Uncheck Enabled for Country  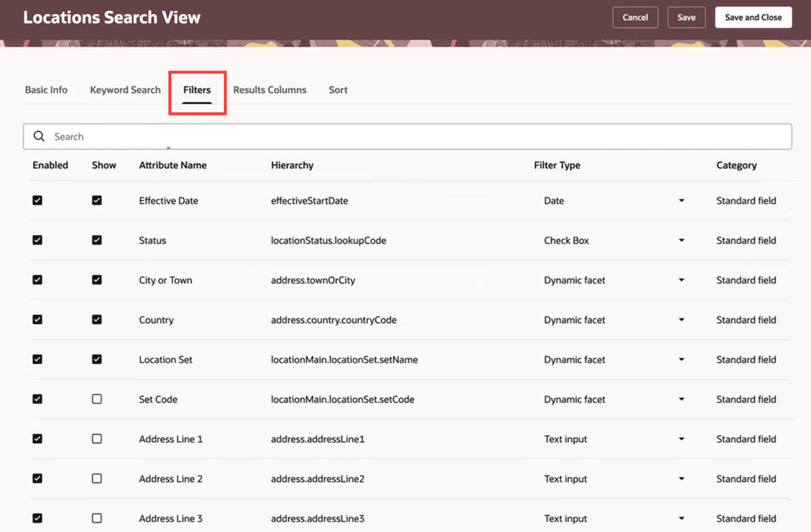click(x=38, y=320)
